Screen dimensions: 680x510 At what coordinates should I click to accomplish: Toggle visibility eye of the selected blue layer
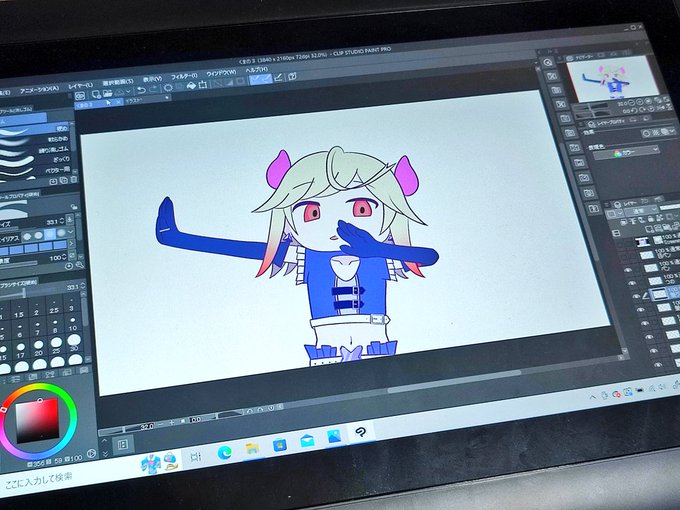click(x=636, y=297)
